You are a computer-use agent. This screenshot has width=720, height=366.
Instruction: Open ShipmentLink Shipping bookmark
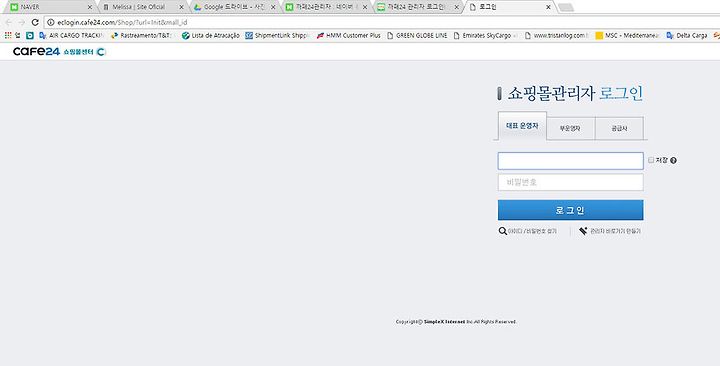(x=277, y=35)
